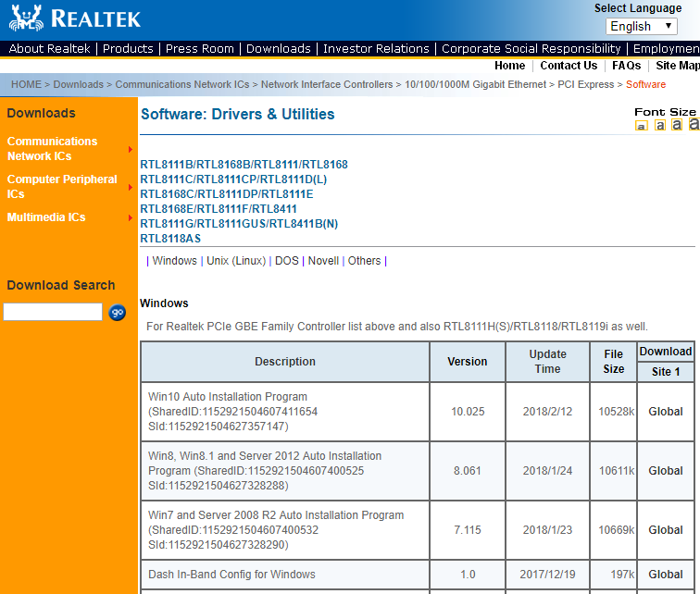
Task: Click the Description column header
Action: [285, 362]
